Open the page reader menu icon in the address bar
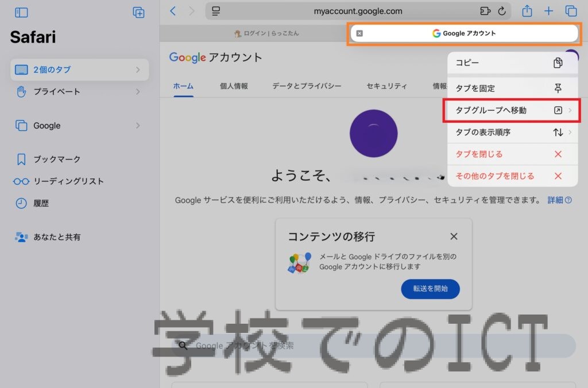588x388 pixels. point(216,11)
